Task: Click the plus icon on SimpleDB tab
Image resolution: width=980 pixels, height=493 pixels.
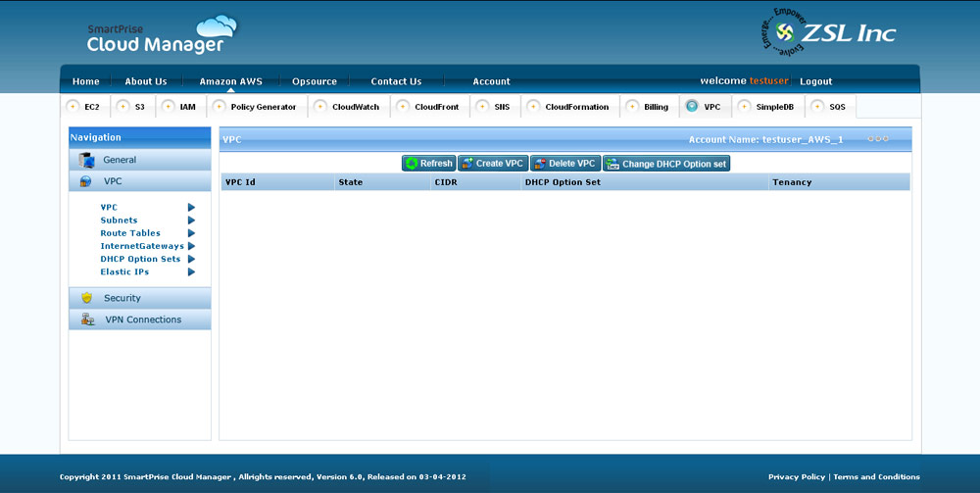Action: 744,106
